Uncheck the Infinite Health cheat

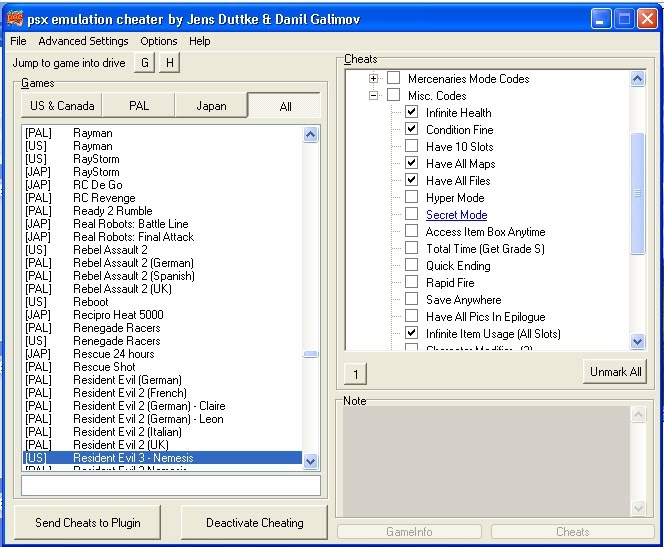coord(411,112)
